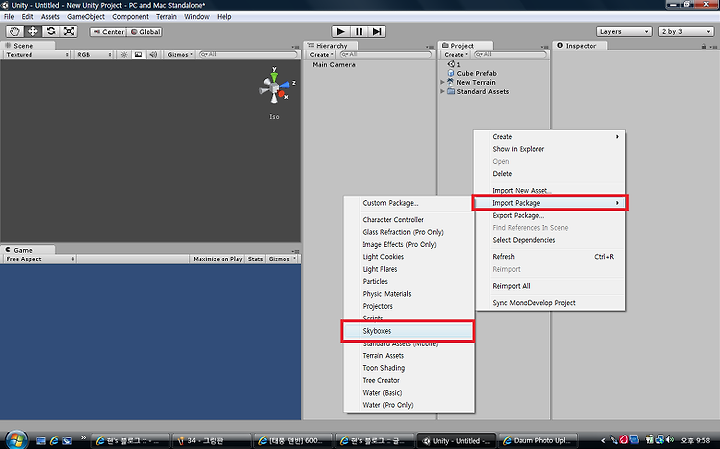Select Main Camera in Hierarchy
Screen dimensions: 720x449
point(334,65)
